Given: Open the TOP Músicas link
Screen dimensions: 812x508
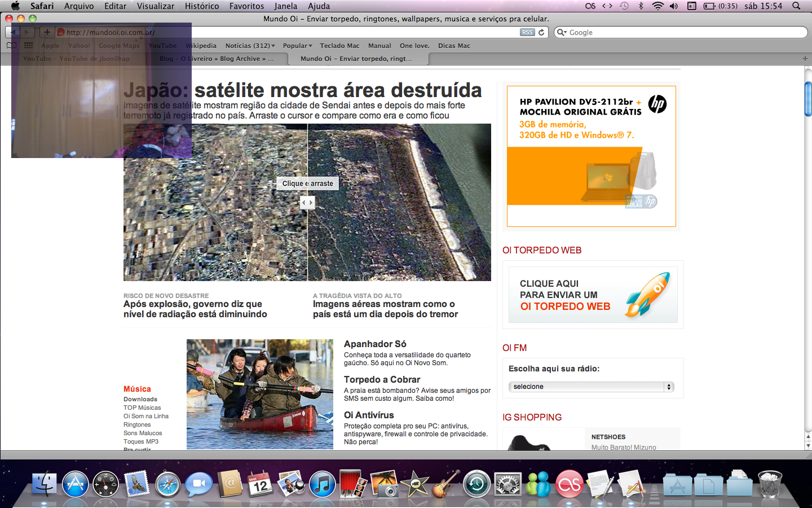Looking at the screenshot, I should [142, 408].
